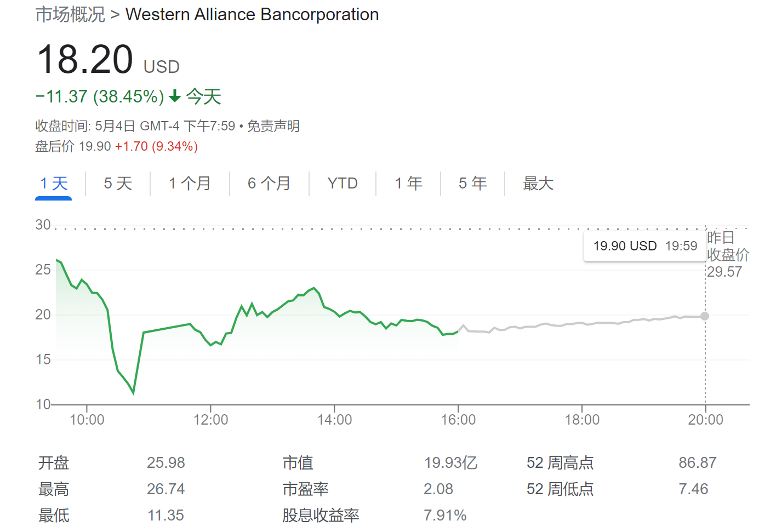Open the 市场概况 breadcrumb link

click(x=70, y=15)
